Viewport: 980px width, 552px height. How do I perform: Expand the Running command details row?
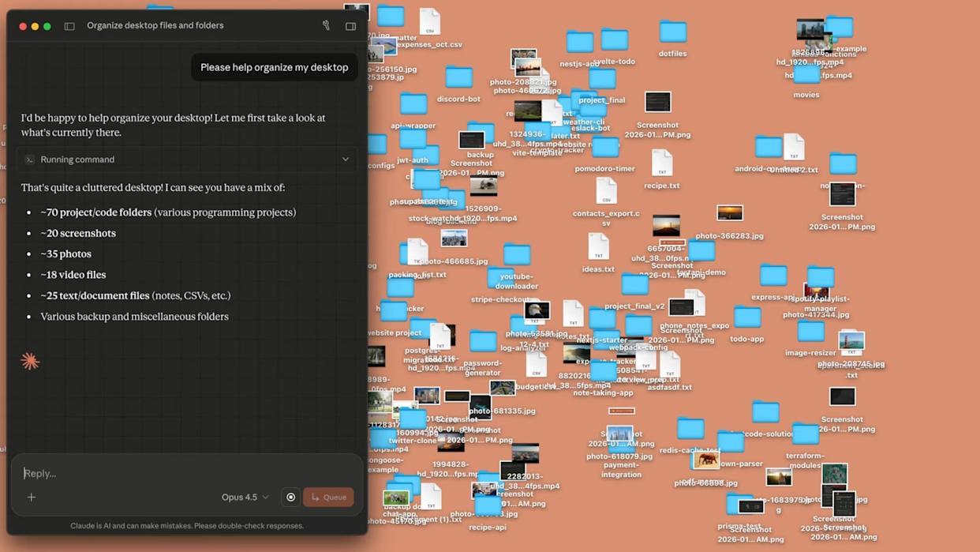pos(345,159)
